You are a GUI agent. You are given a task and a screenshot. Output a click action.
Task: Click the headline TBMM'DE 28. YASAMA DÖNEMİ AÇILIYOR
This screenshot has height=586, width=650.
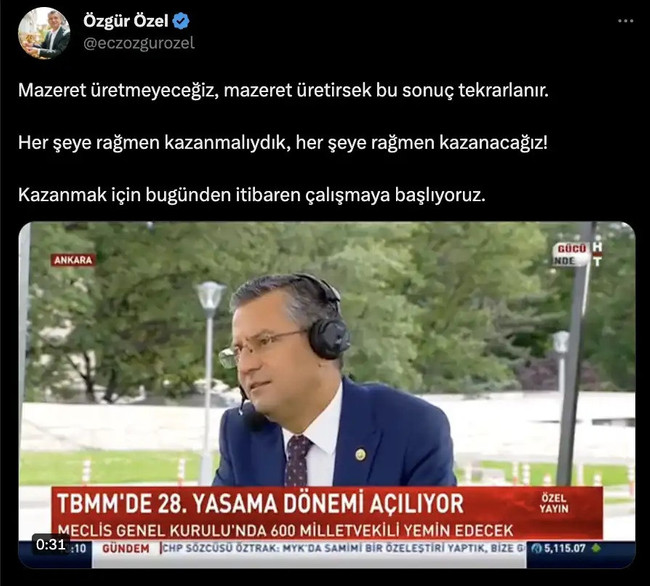coord(260,504)
